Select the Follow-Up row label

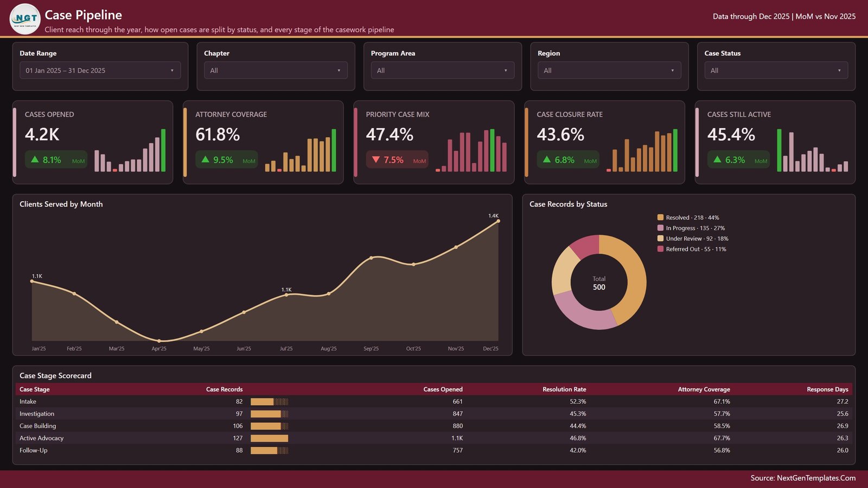point(34,451)
